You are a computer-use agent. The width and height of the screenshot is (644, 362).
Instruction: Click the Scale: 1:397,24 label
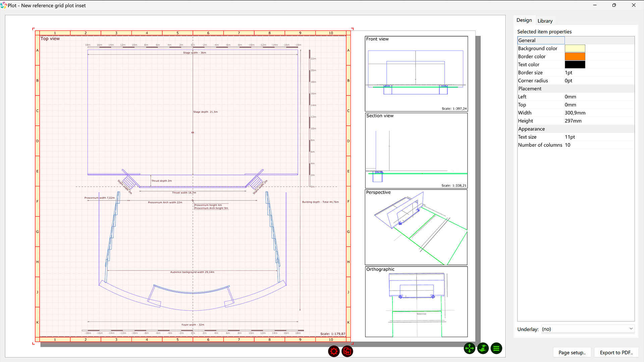click(x=454, y=109)
